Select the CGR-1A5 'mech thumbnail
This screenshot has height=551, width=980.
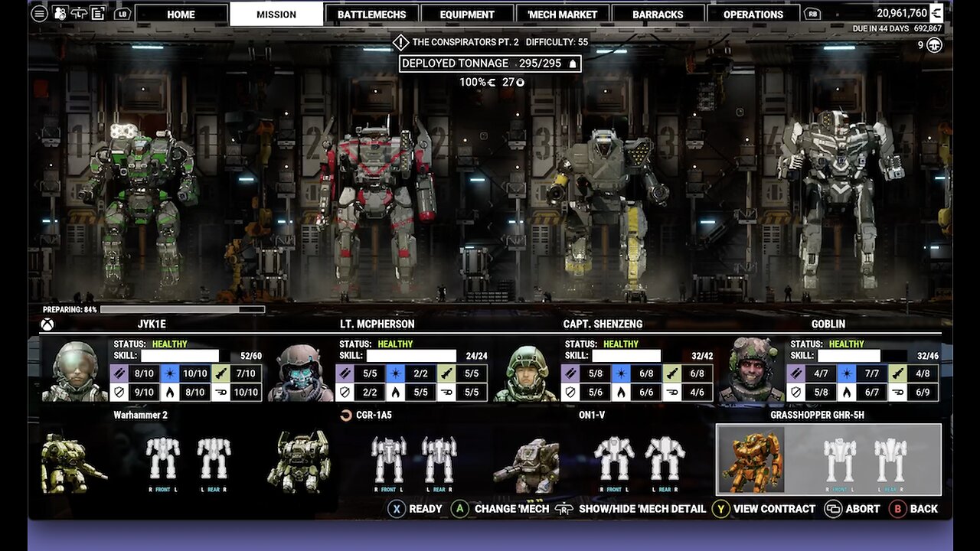click(299, 461)
